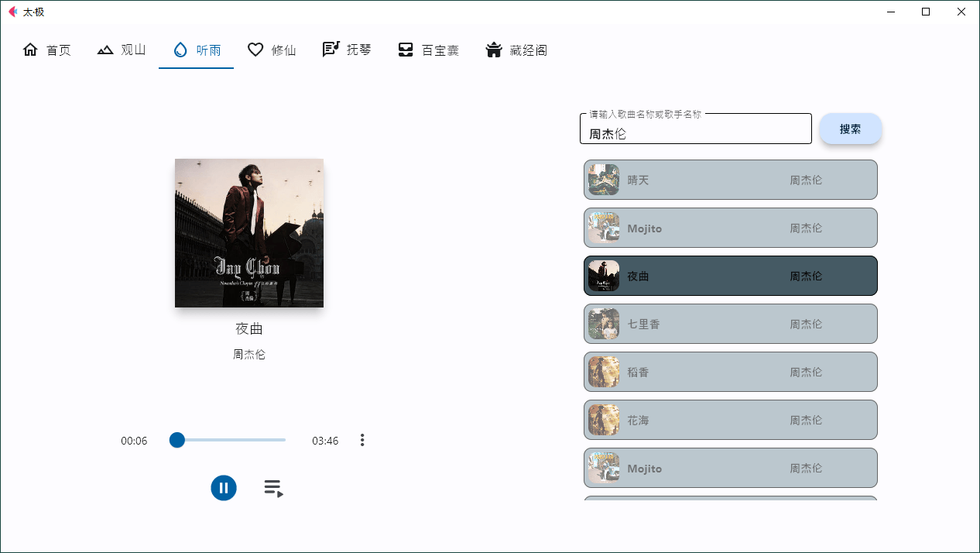Focus the song or artist search field

point(695,133)
